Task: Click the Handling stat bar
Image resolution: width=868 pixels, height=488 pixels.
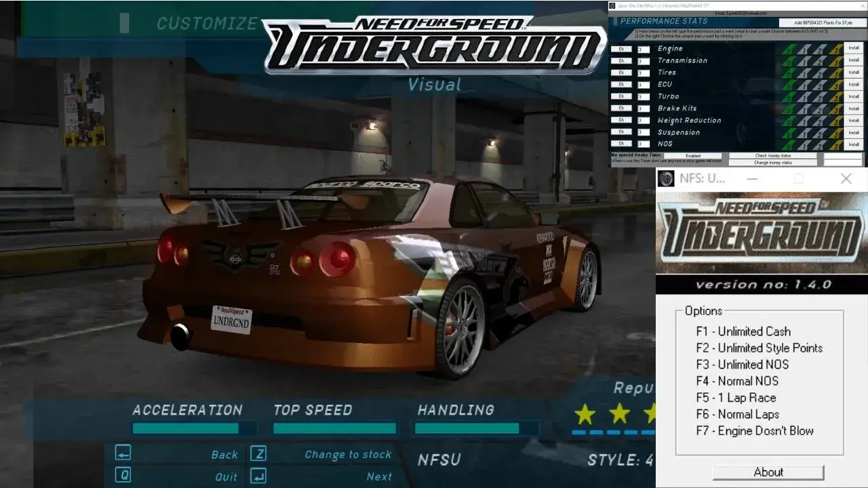Action: (476, 428)
